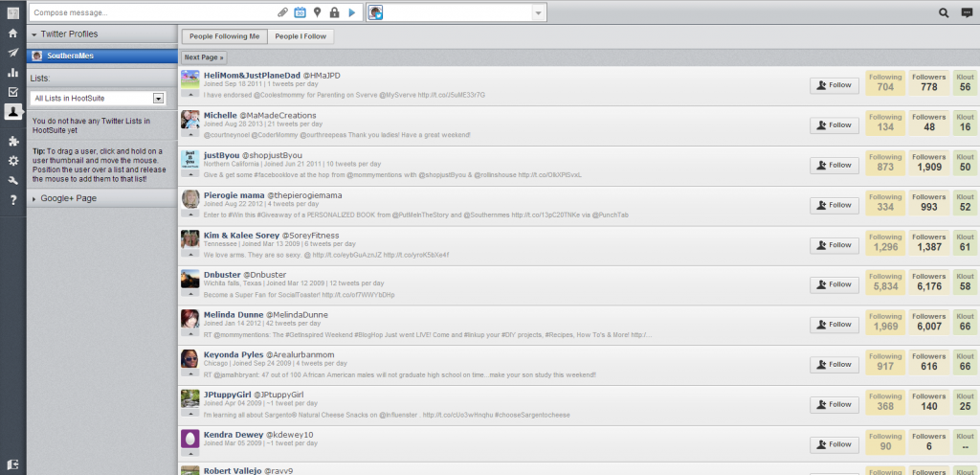Open the Tools wrench icon
This screenshot has width=980, height=475.
pos(12,181)
